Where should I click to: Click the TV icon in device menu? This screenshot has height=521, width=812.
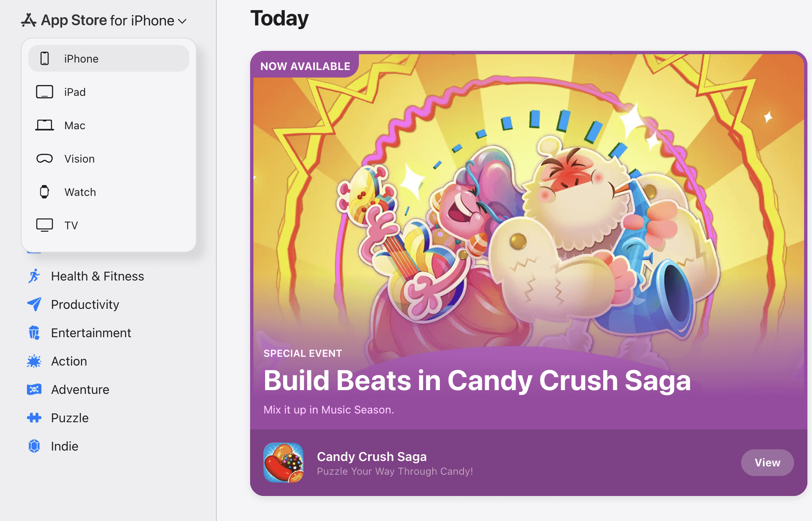[x=45, y=225]
